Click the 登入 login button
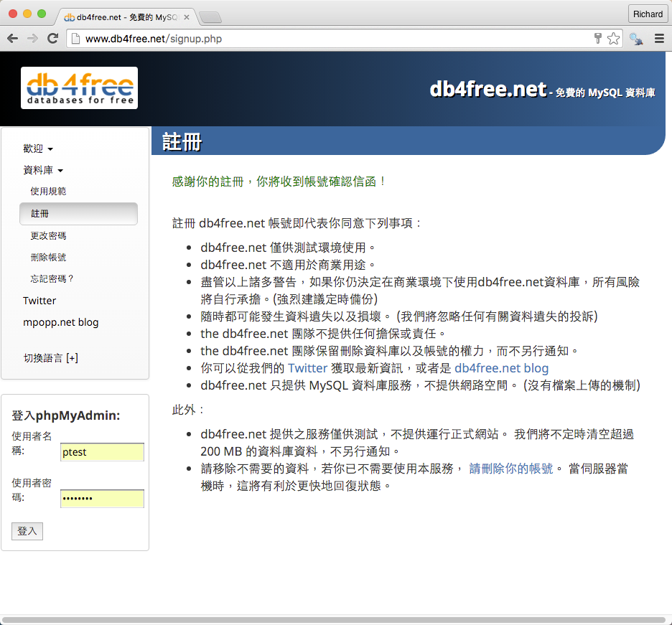The image size is (672, 625). [x=27, y=531]
